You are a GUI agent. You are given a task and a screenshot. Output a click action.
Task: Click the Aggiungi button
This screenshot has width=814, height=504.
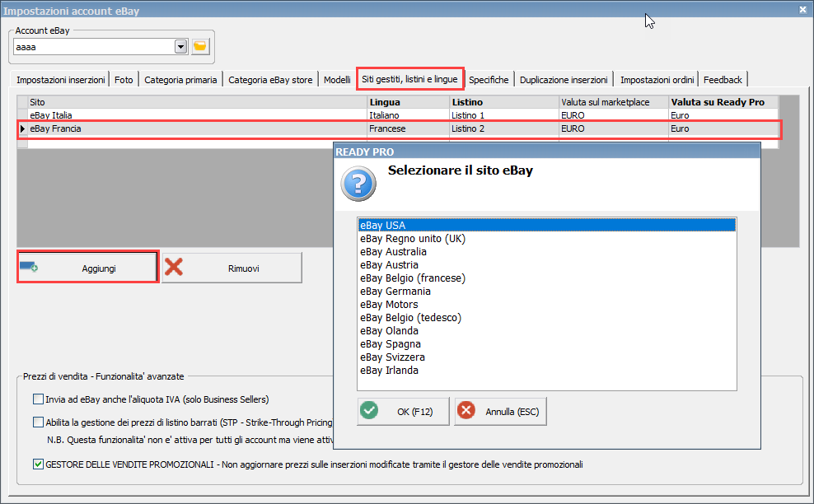87,268
